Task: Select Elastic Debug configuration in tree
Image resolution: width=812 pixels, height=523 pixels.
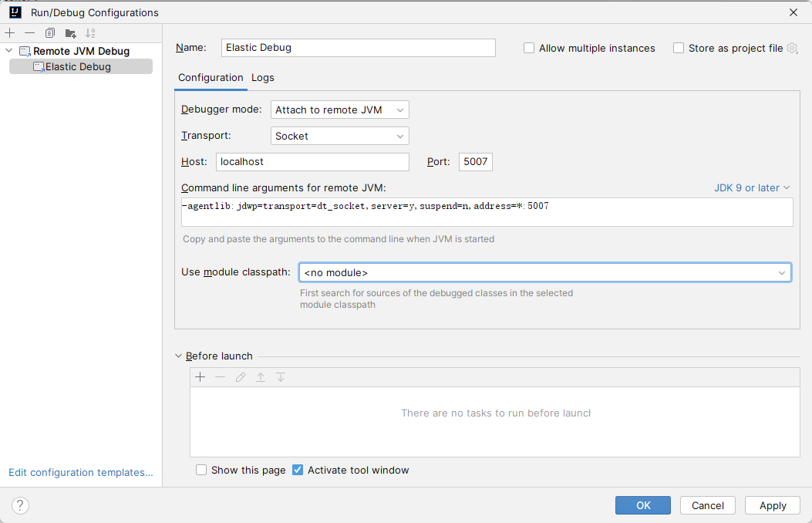Action: tap(81, 66)
